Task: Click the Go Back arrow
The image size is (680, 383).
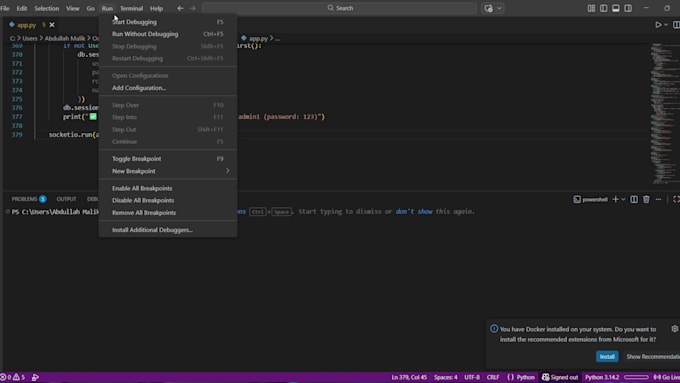Action: [180, 8]
